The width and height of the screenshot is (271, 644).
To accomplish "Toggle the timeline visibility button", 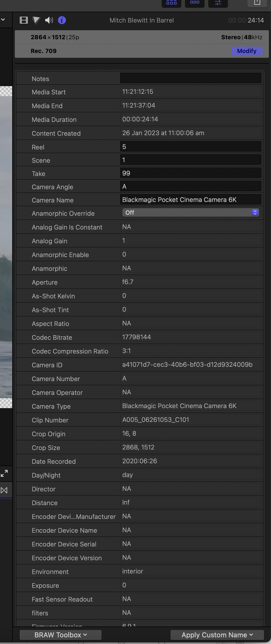I will coord(195,3).
